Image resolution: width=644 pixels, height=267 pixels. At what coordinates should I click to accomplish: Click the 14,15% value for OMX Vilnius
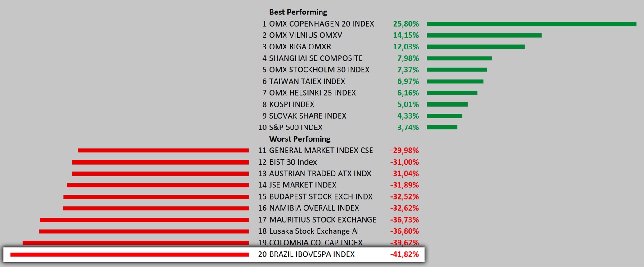[406, 36]
